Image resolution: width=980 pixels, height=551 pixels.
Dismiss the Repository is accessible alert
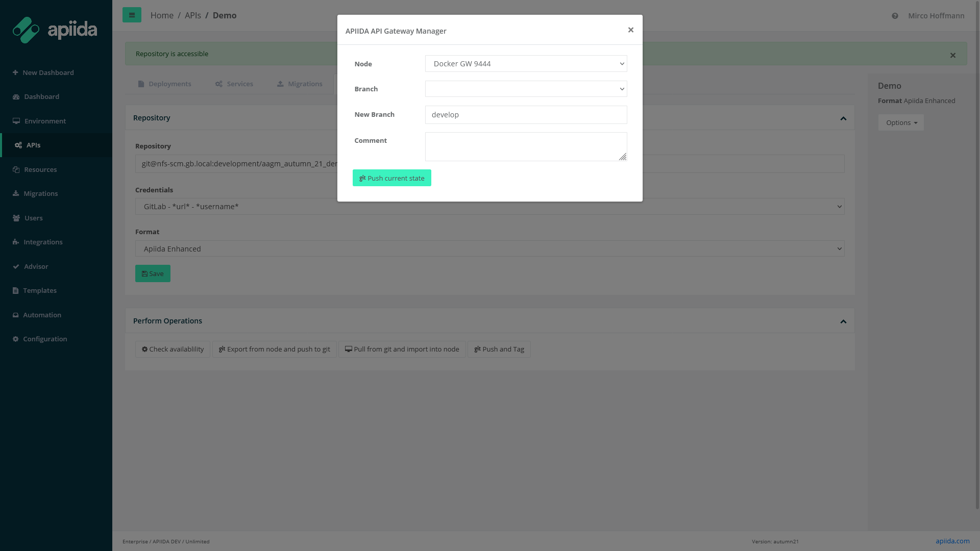point(952,55)
